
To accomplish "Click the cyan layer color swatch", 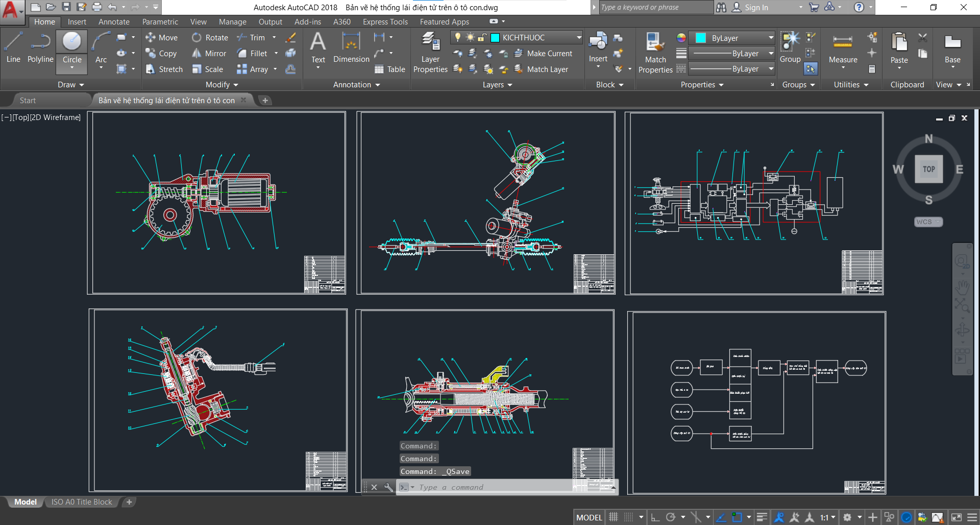I will coord(495,37).
